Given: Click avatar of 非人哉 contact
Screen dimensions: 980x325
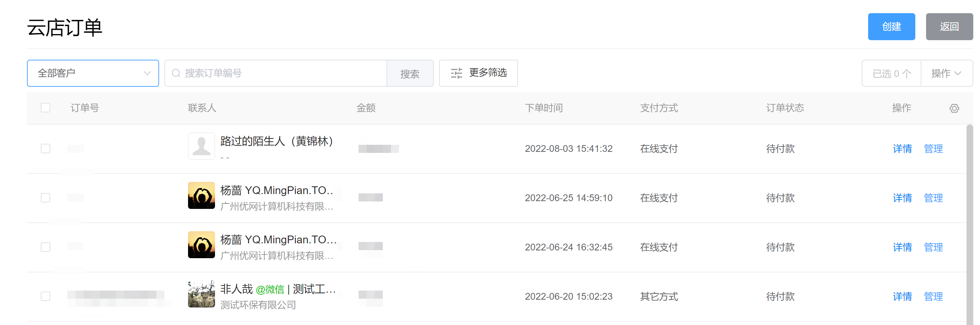Looking at the screenshot, I should click(x=201, y=294).
